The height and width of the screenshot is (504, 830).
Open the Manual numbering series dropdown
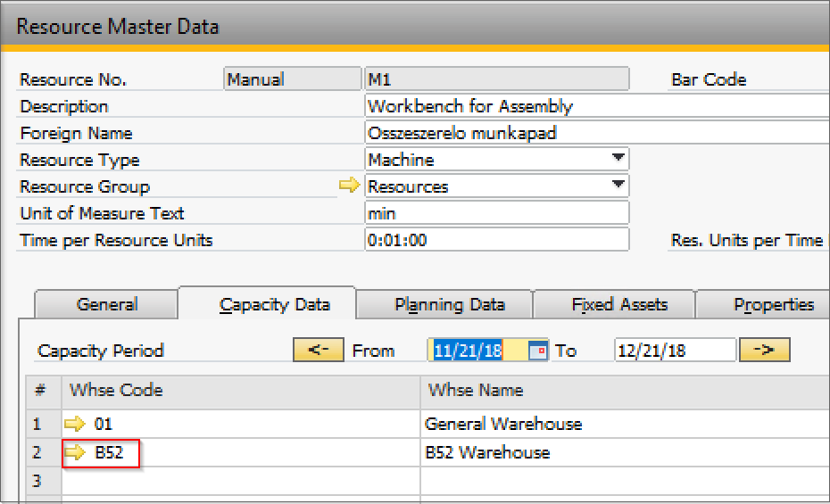point(292,79)
